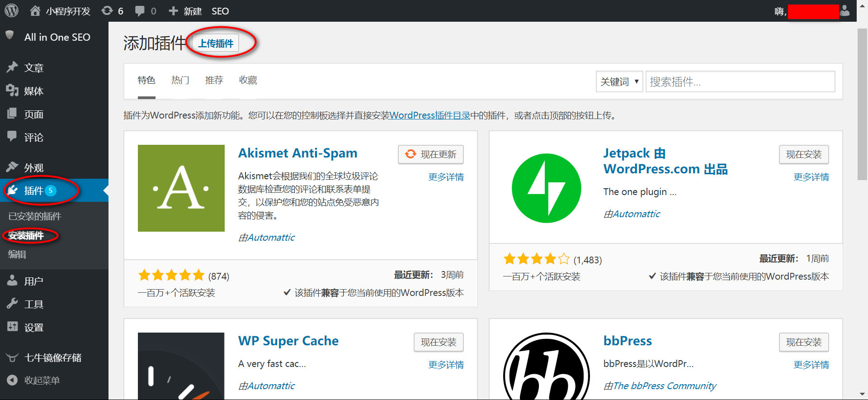Image resolution: width=868 pixels, height=400 pixels.
Task: Select 安装插件 submenu item
Action: coord(26,235)
